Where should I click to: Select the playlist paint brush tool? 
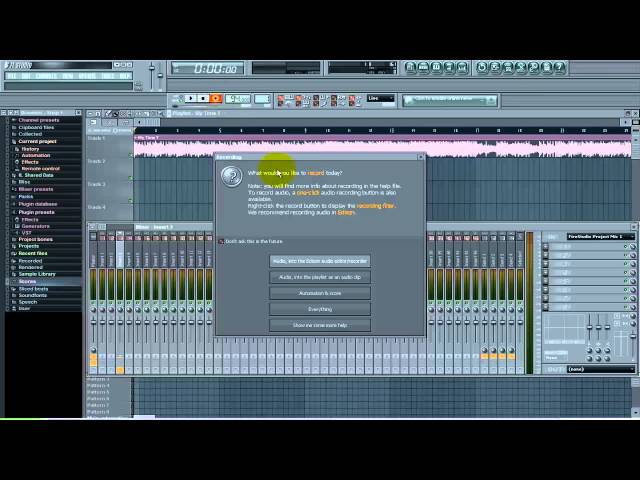[115, 113]
